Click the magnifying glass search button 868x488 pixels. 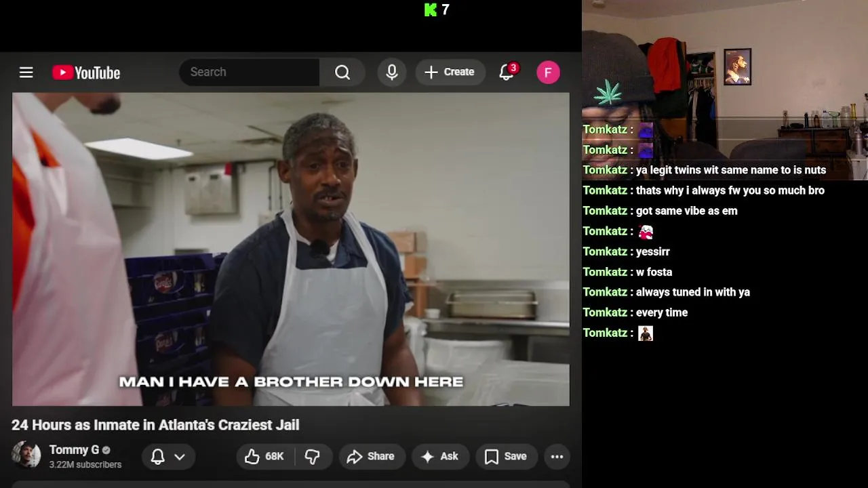(x=342, y=72)
